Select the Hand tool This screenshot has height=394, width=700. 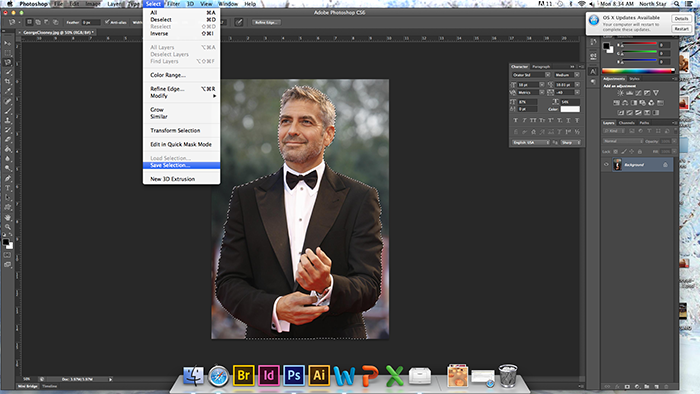(x=8, y=217)
